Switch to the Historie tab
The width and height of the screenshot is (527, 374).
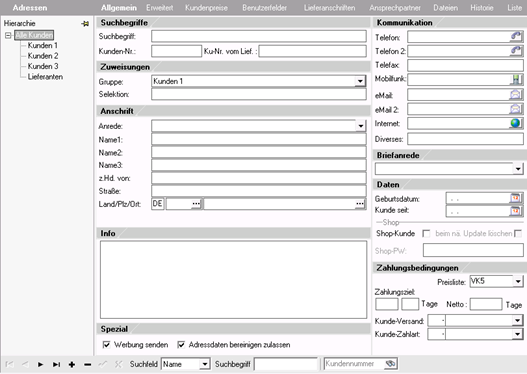482,8
